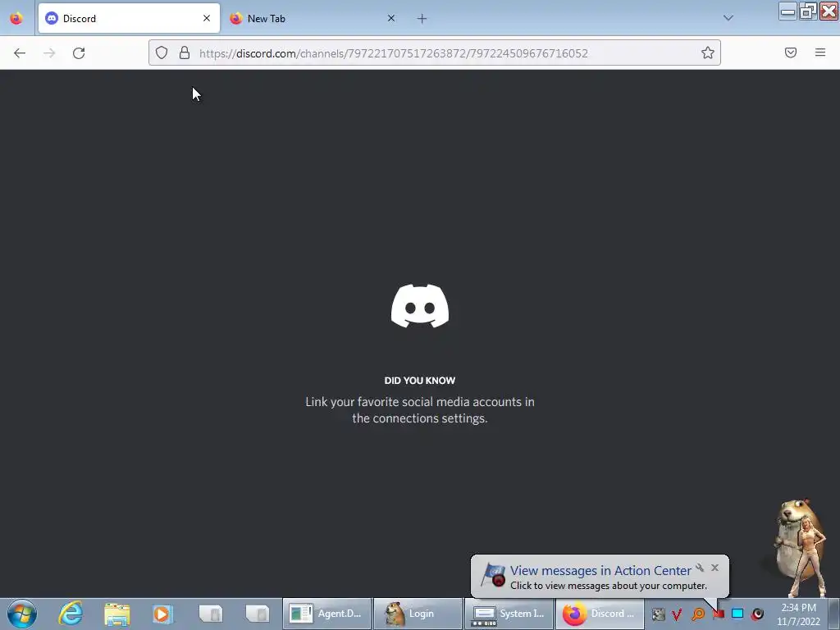Open the Windows Start menu
Screen dimensions: 840x630
click(x=22, y=614)
